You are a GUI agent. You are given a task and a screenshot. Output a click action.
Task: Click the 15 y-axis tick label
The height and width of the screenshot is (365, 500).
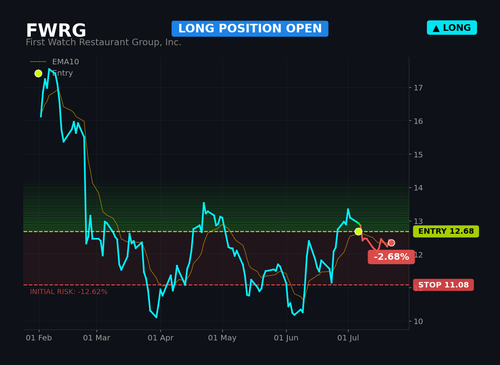coord(418,155)
